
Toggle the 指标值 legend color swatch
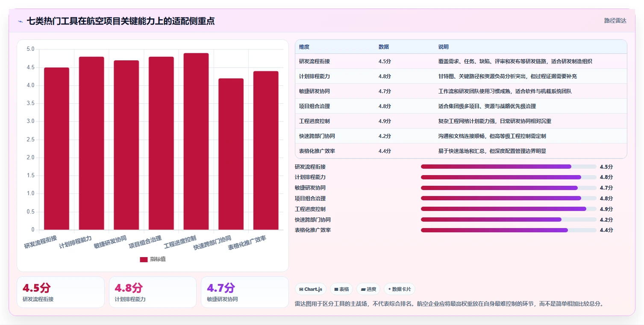(x=144, y=260)
